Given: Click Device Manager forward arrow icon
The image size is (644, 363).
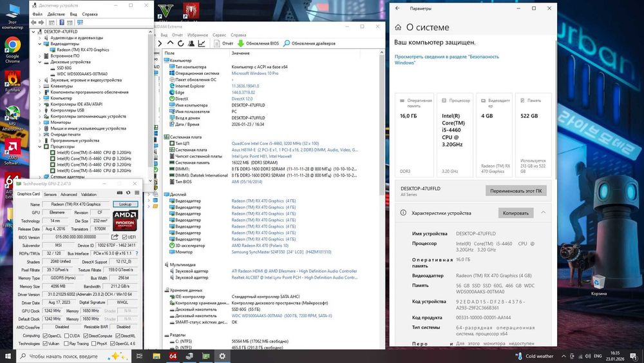Looking at the screenshot, I should click(x=41, y=22).
